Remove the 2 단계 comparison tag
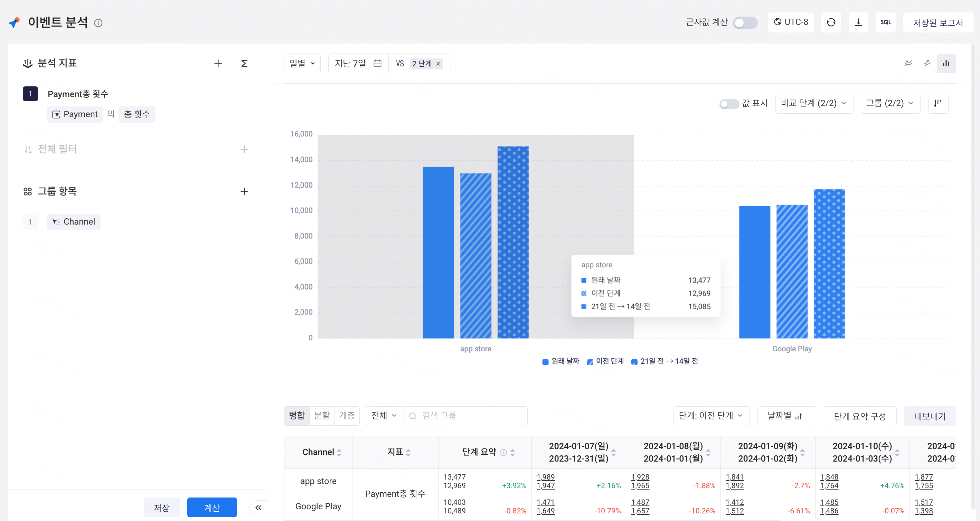The image size is (980, 521). [x=438, y=64]
